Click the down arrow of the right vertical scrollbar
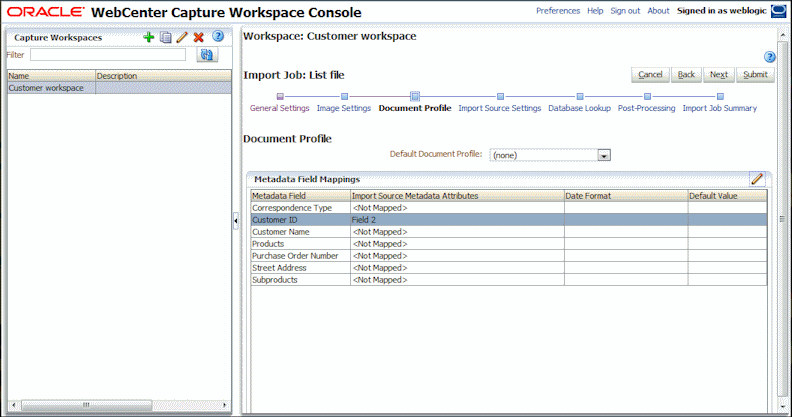The image size is (792, 417). coord(782,405)
